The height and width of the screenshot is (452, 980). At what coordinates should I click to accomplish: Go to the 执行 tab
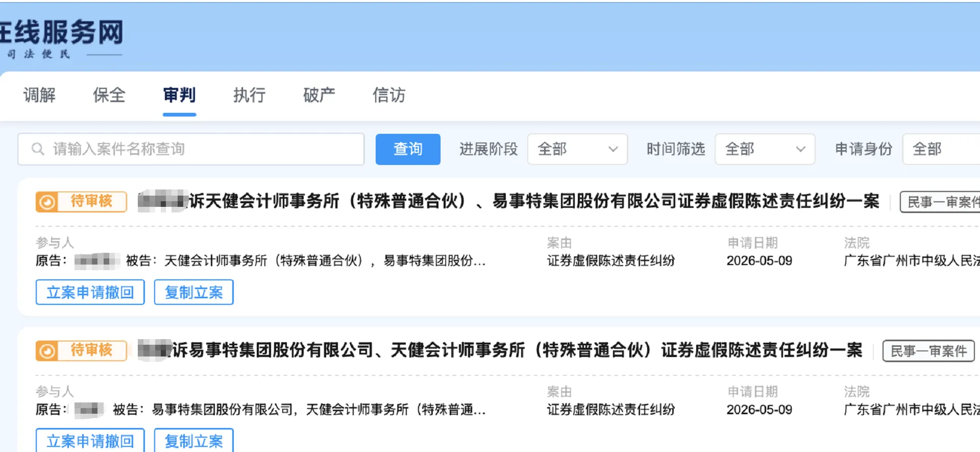pos(249,95)
